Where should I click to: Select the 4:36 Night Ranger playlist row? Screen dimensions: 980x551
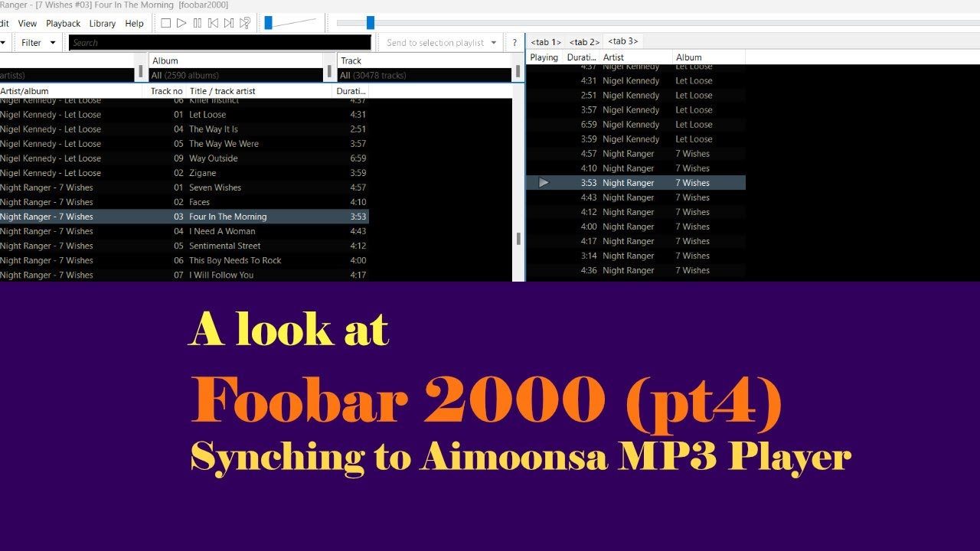click(635, 270)
